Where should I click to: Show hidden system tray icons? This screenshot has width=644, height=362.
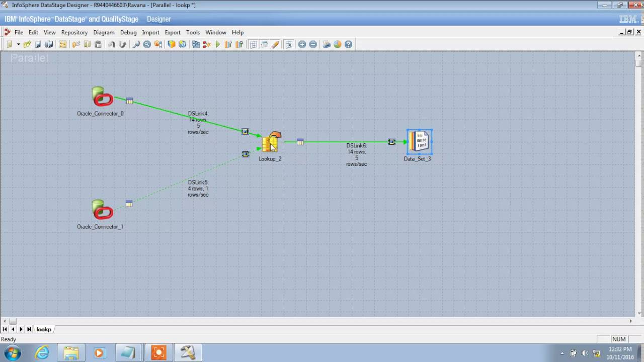click(x=562, y=353)
